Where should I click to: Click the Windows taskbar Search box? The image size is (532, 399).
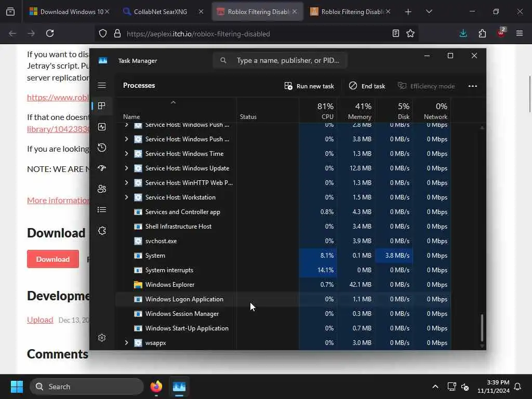click(x=87, y=387)
